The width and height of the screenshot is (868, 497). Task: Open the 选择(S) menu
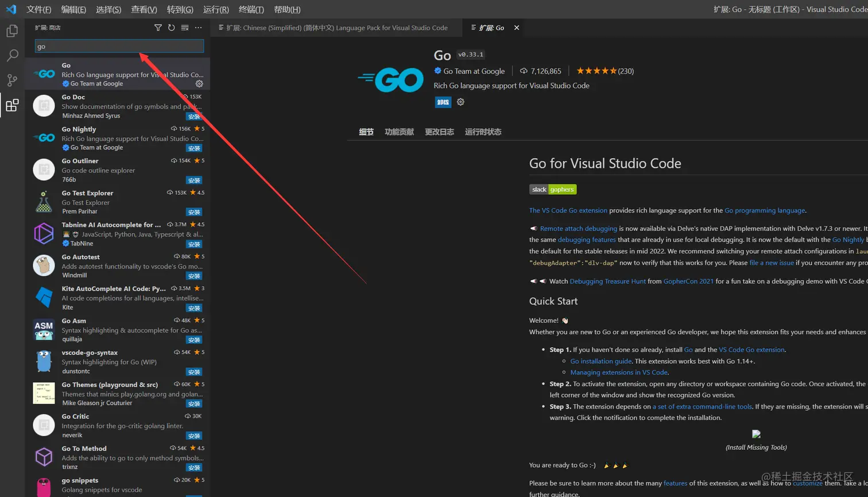(108, 9)
